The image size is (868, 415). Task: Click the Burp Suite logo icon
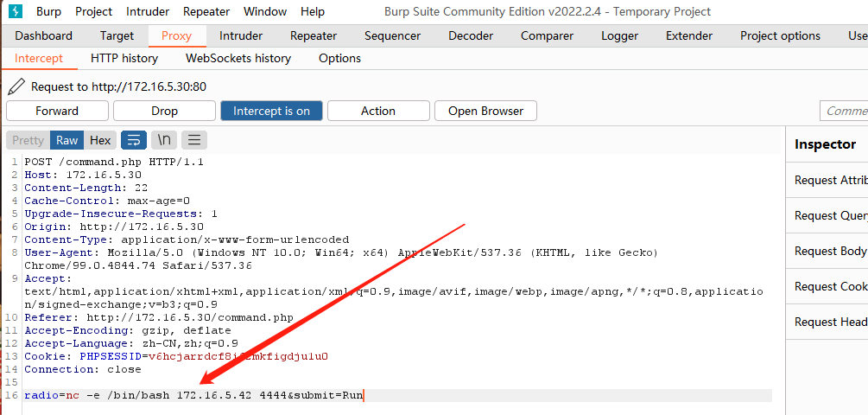(16, 11)
